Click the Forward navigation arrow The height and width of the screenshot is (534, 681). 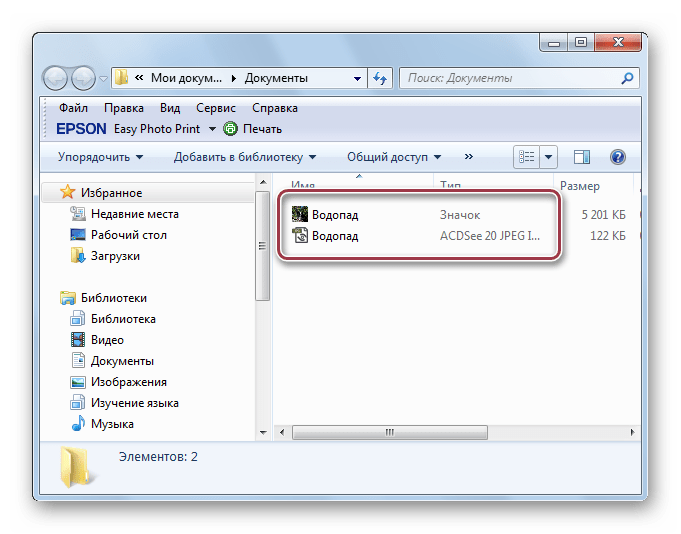coord(83,79)
